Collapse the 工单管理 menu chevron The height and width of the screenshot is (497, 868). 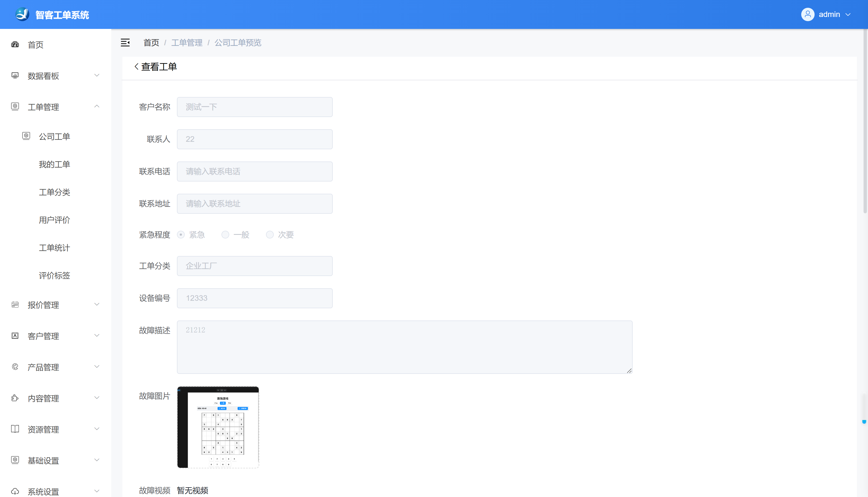97,106
